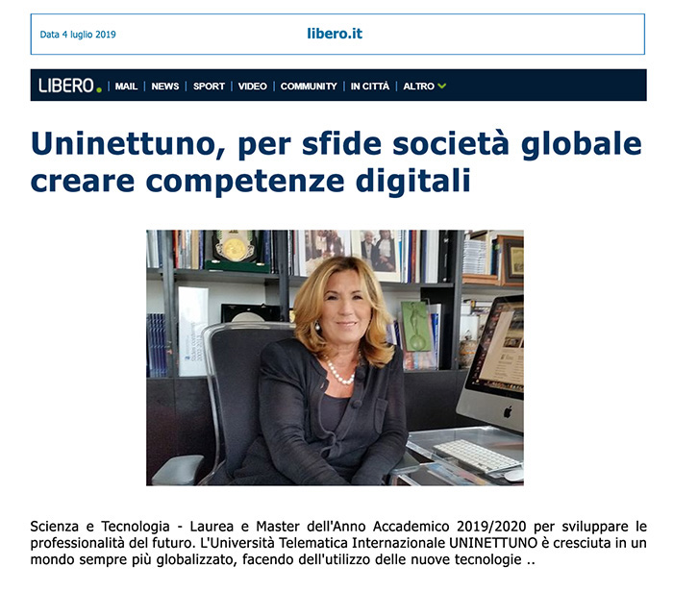The image size is (673, 616).
Task: Select the IN CITTÀ menu item
Action: 370,86
